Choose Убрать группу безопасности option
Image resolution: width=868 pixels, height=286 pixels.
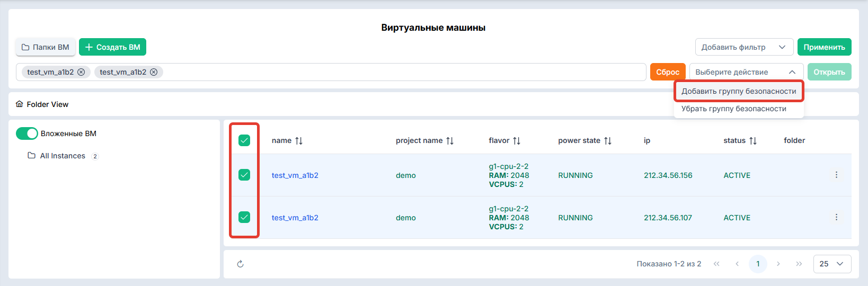[x=739, y=109]
